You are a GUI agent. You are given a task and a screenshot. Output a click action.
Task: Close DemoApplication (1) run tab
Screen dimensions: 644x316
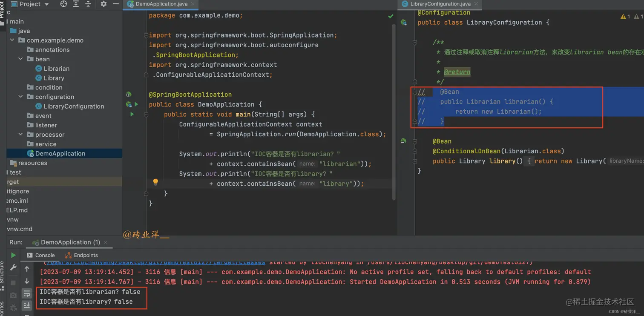pyautogui.click(x=106, y=242)
